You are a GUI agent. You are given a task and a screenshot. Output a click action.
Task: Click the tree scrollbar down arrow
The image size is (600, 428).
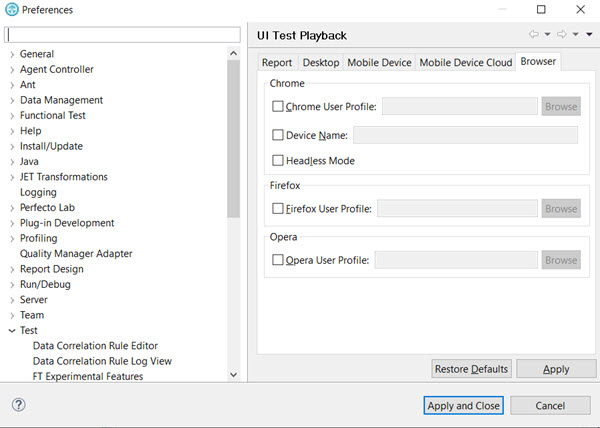coord(233,375)
